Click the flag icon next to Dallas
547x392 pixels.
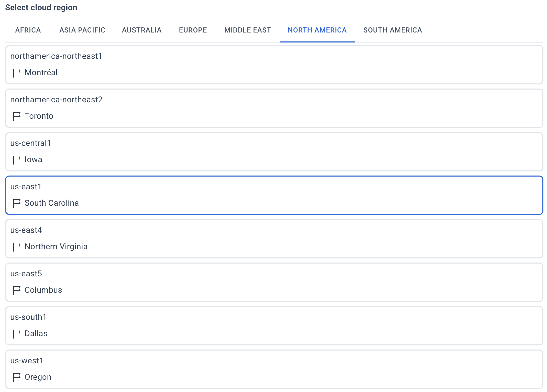(17, 334)
